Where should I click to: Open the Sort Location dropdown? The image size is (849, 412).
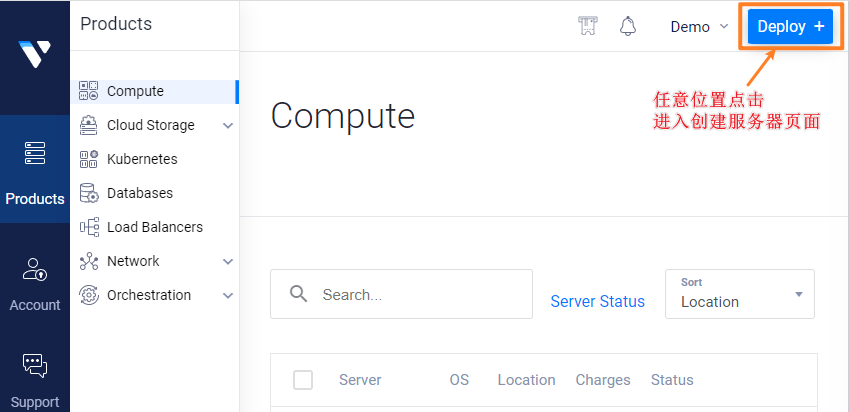(x=740, y=294)
